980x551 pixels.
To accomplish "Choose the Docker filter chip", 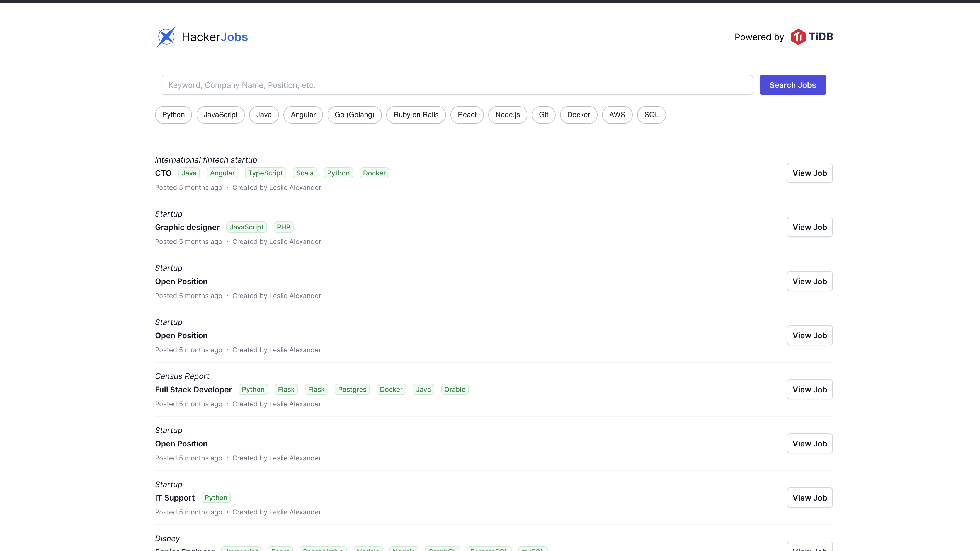I will coord(578,115).
